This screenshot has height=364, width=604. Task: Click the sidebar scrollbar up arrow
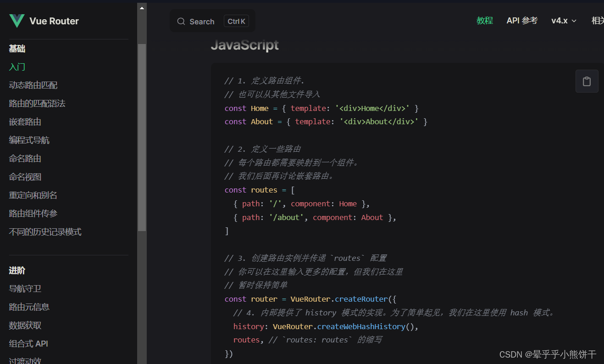(141, 7)
